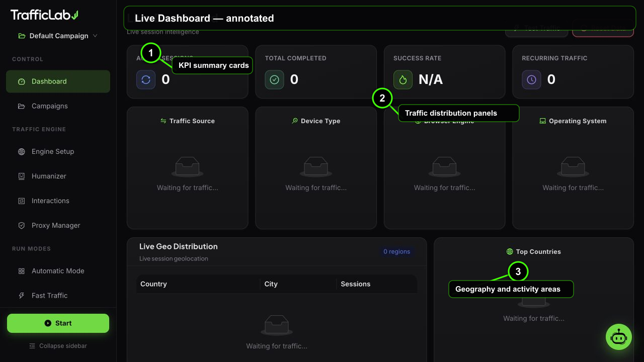Click the clock icon under Recurring Traffic
644x362 pixels.
531,79
